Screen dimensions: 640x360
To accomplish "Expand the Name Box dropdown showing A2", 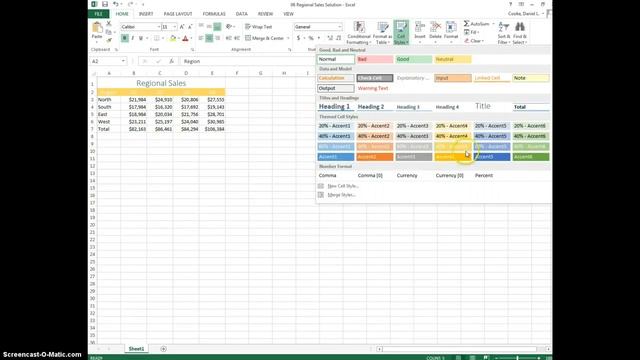I will [x=123, y=61].
